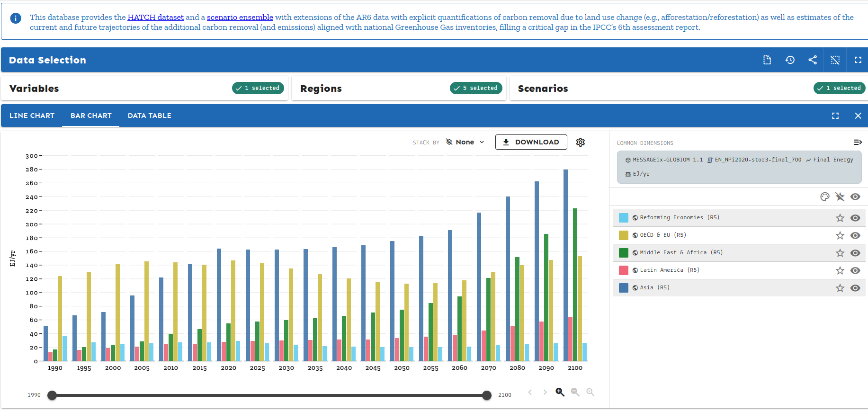
Task: Star the Asia (R5) legend entry
Action: (840, 288)
